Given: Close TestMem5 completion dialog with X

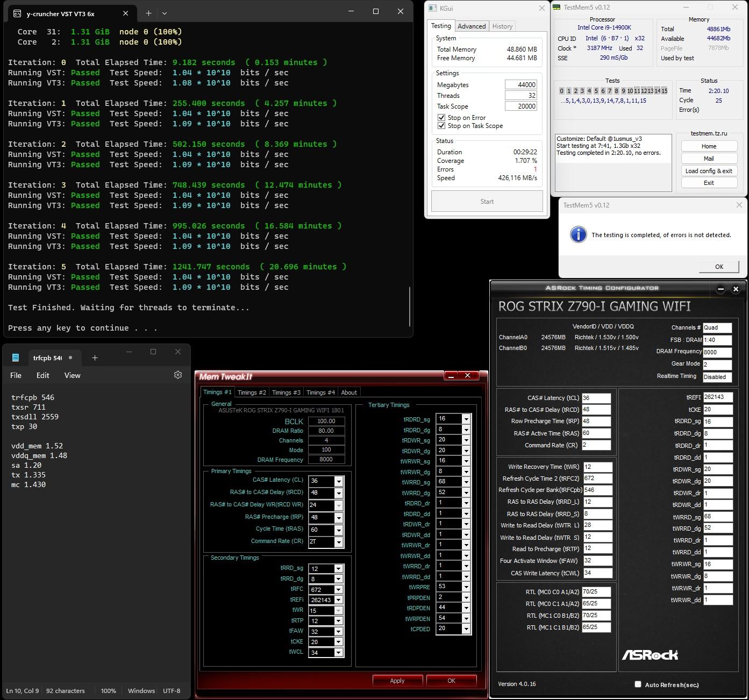Looking at the screenshot, I should (x=739, y=205).
